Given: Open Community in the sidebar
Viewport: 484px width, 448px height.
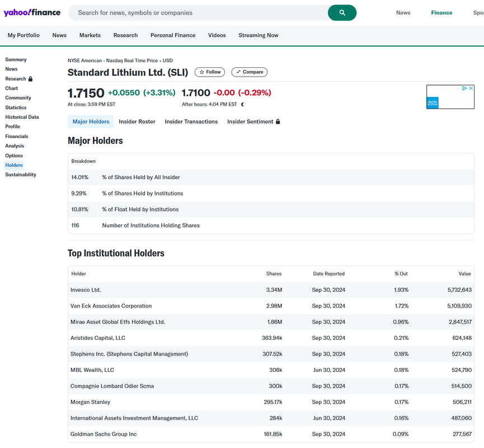Looking at the screenshot, I should 18,97.
